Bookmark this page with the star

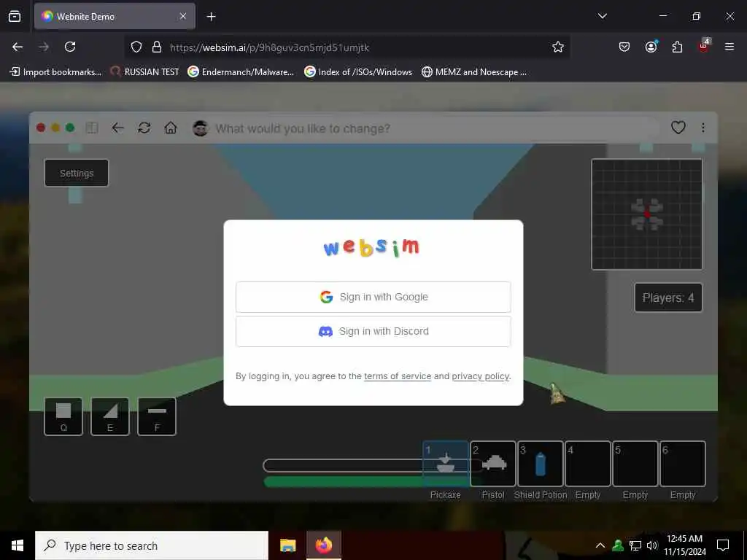pyautogui.click(x=558, y=47)
